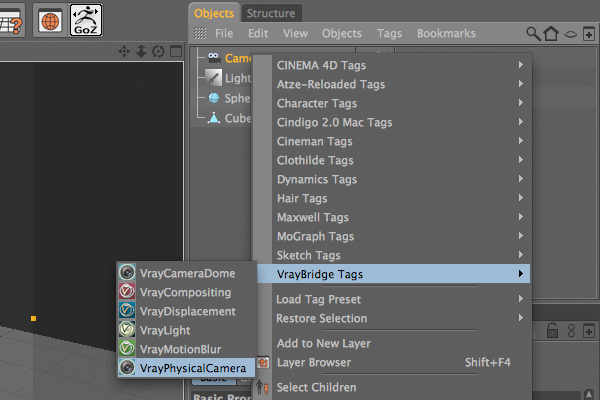
Task: Choose VrayCompositing tag
Action: [x=187, y=292]
